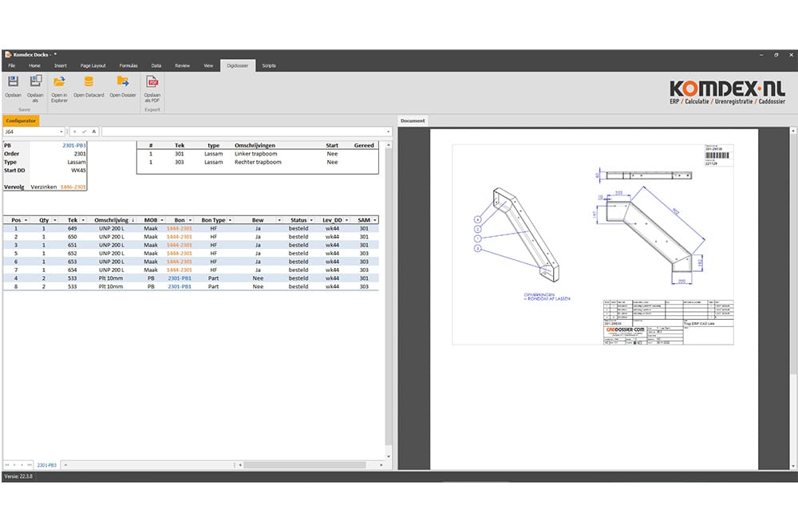Switch to the Home ribbon tab
The height and width of the screenshot is (532, 798).
[x=34, y=65]
